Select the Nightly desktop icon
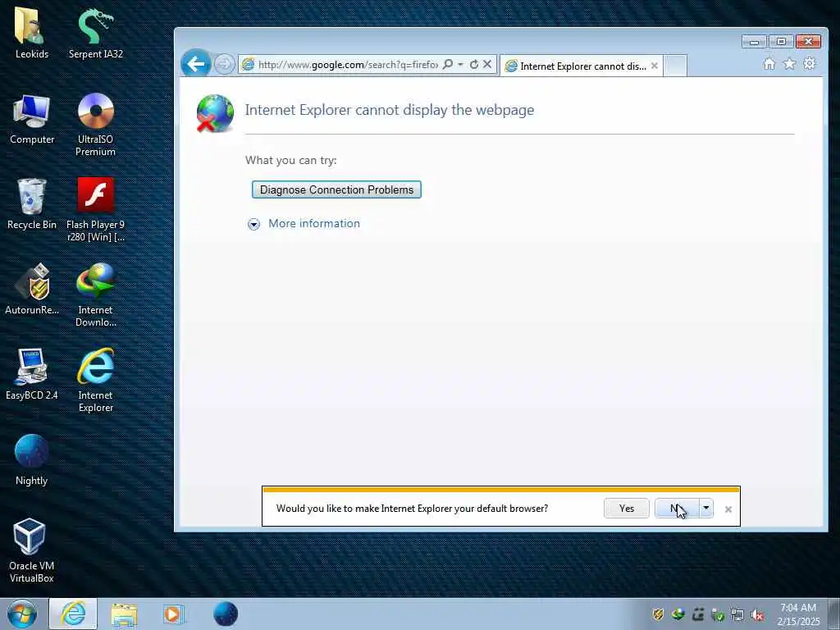 point(32,459)
